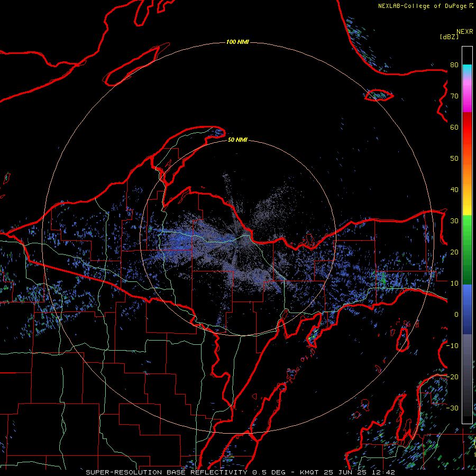Click the dBZ unit label above colorbar

449,37
